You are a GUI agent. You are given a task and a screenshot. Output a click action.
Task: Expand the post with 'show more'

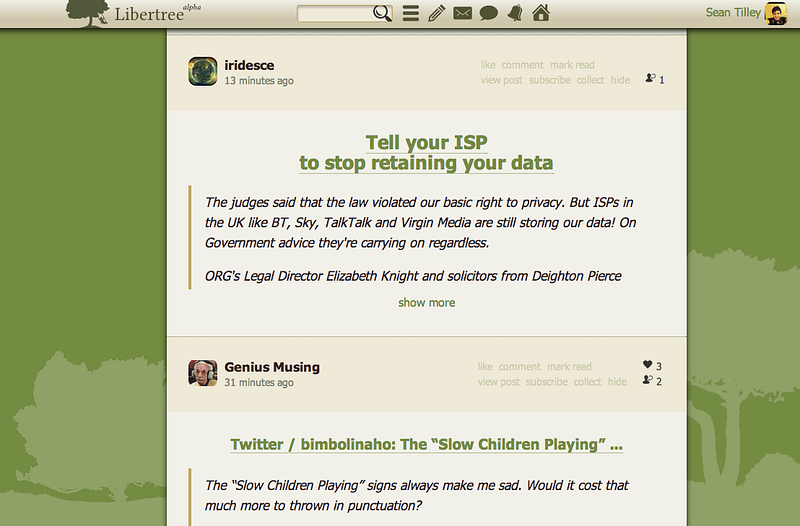pyautogui.click(x=427, y=303)
